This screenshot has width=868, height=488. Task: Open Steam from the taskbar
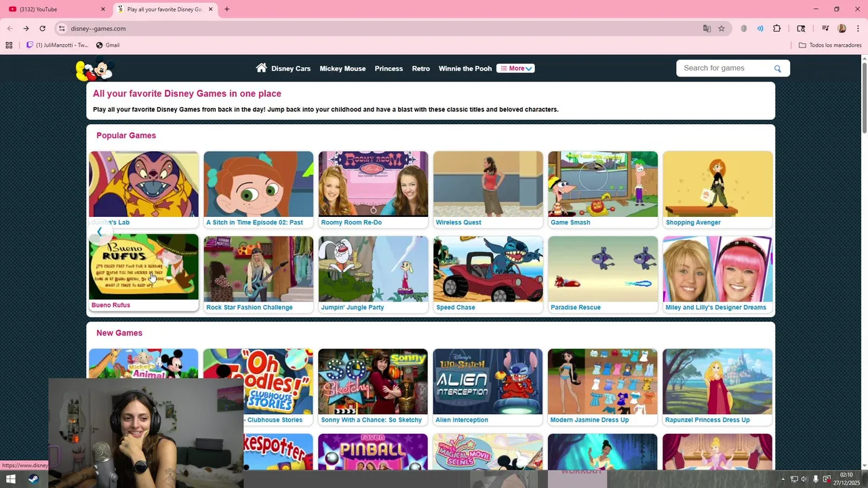33,479
